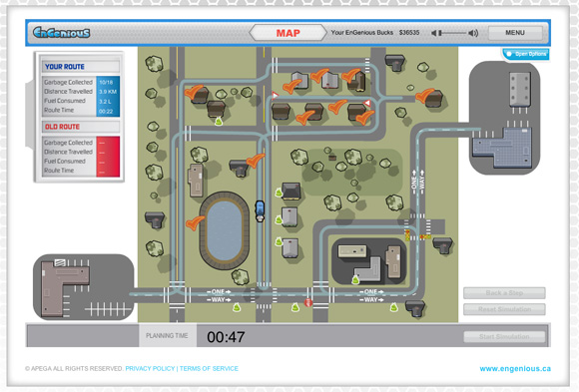Adjust the volume slider handle
This screenshot has width=579, height=392.
pyautogui.click(x=440, y=33)
